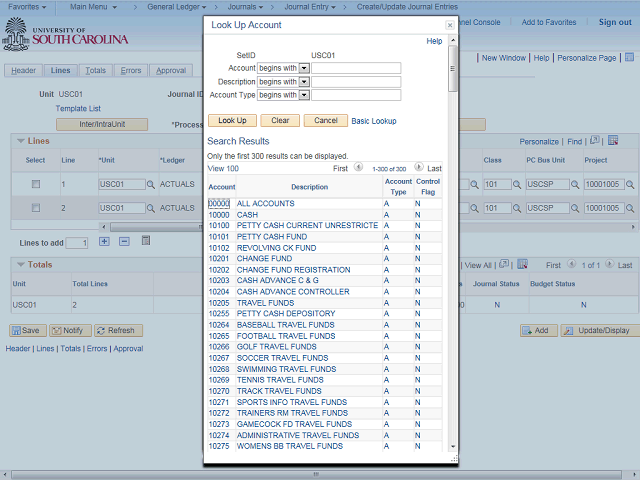Open the Approval tab
This screenshot has width=640, height=480.
click(x=171, y=71)
